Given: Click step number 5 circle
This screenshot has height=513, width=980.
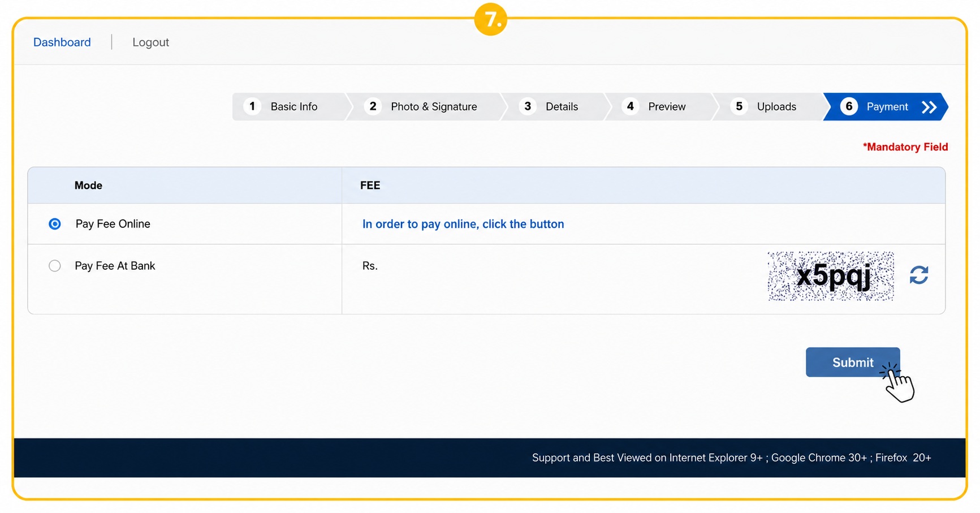Looking at the screenshot, I should (x=739, y=106).
